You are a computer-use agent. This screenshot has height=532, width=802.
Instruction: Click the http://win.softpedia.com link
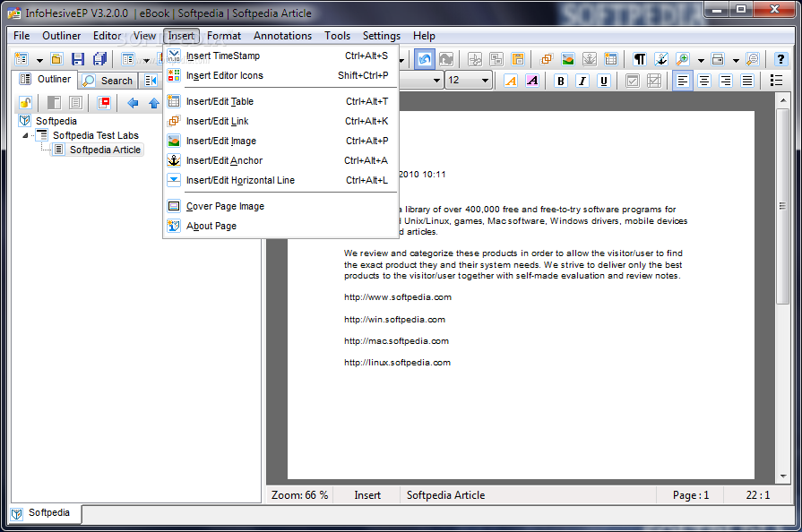tap(394, 320)
